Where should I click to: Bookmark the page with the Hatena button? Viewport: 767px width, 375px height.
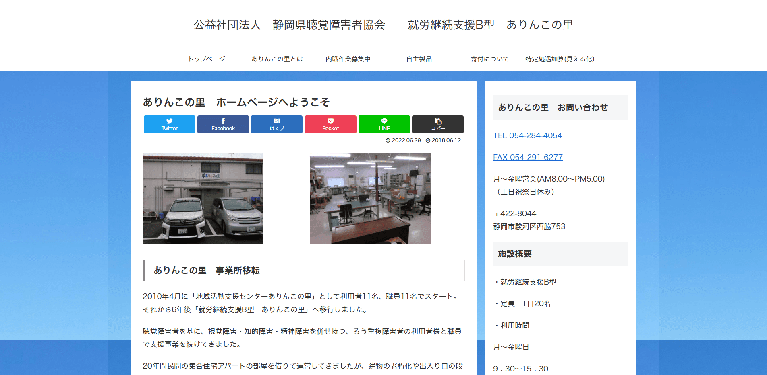[277, 124]
